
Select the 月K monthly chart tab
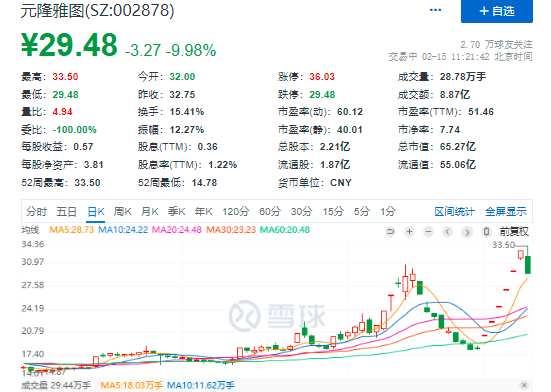(150, 211)
